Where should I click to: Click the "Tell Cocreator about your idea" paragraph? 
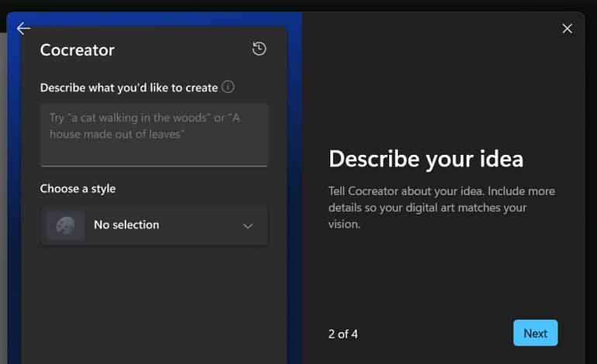point(442,208)
